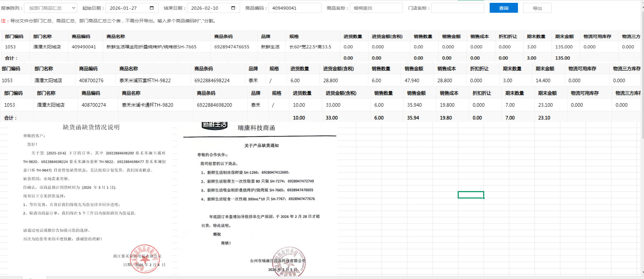Viewport: 644px width, 279px height.
Task: Click the 导出 export button
Action: [x=537, y=8]
